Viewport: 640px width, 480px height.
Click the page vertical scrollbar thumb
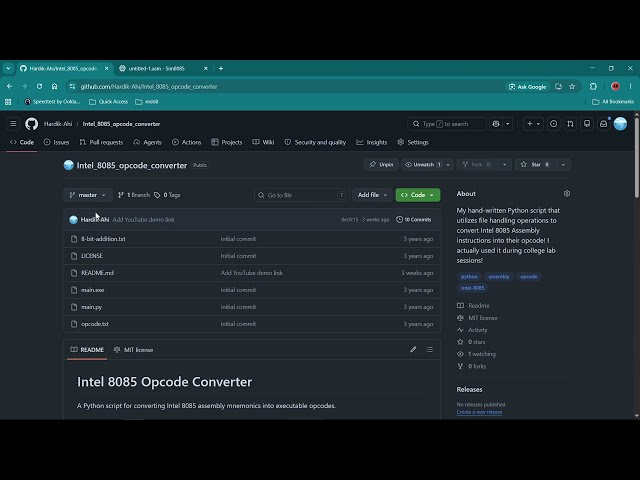(x=637, y=156)
